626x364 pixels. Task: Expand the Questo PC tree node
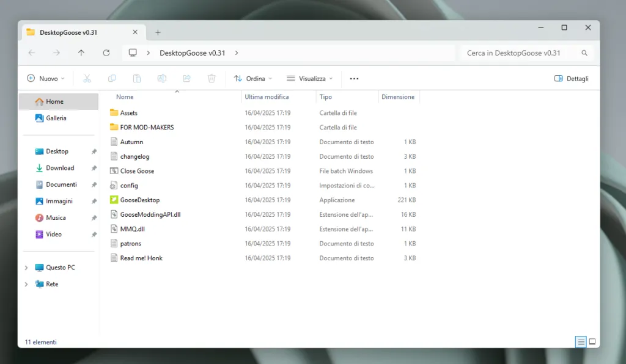tap(26, 268)
